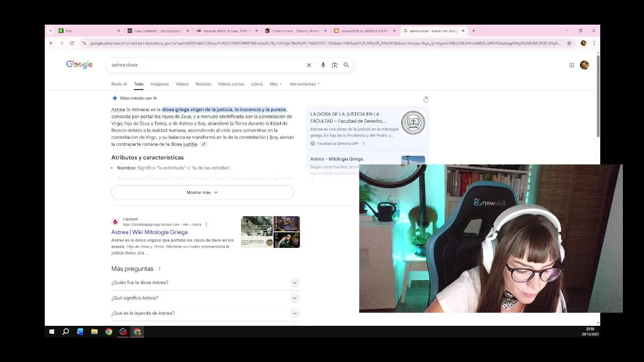This screenshot has height=362, width=644.
Task: Select the Vídeos cortos filter
Action: 231,84
